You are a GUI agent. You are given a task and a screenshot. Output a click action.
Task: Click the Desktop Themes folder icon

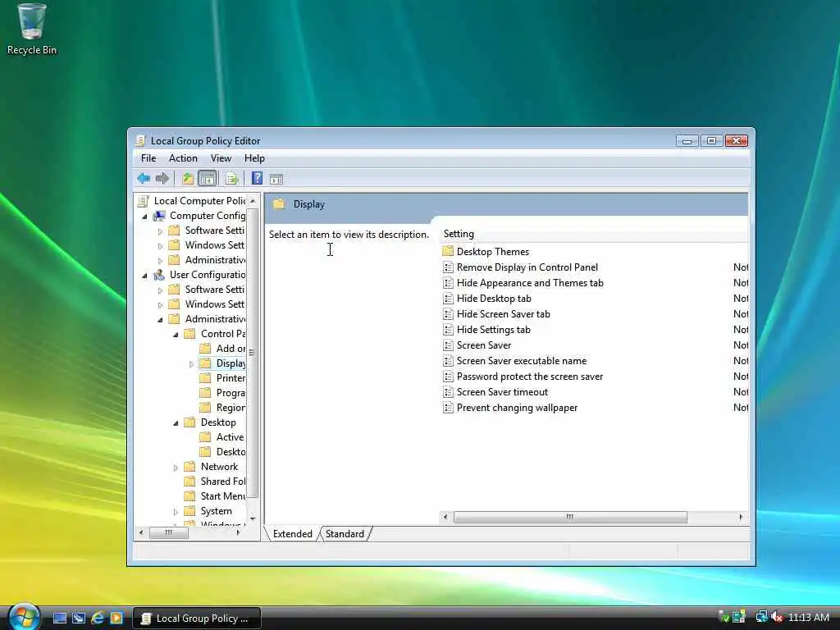pos(449,251)
